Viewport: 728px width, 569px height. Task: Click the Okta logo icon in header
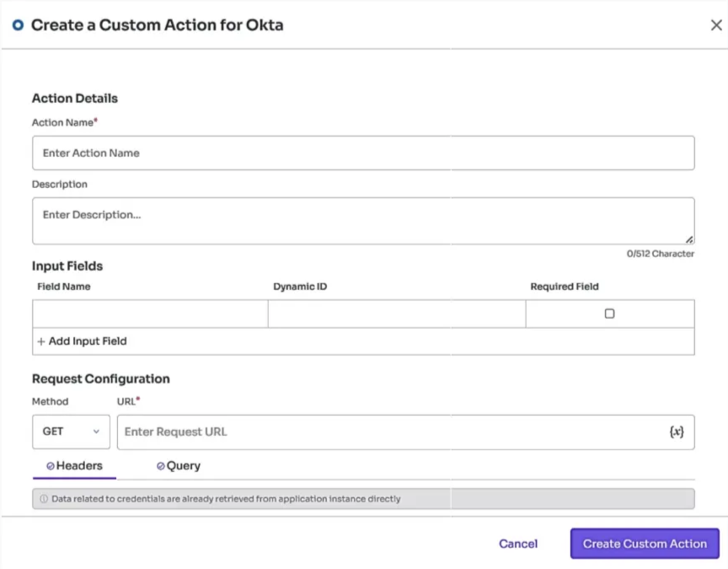click(18, 25)
